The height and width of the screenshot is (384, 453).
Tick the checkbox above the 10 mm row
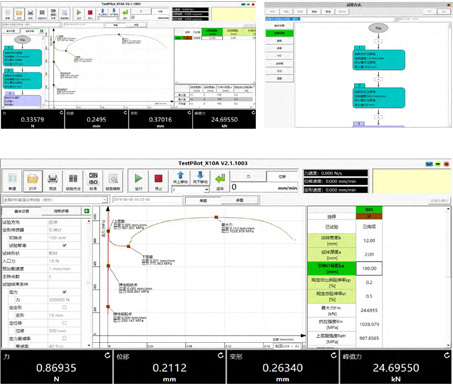point(64,307)
